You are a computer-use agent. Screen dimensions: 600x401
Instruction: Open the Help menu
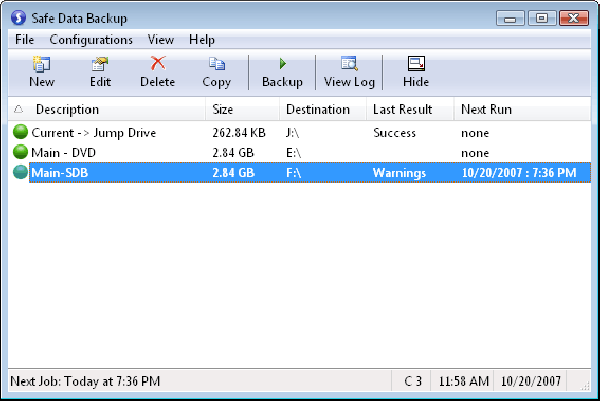point(202,39)
